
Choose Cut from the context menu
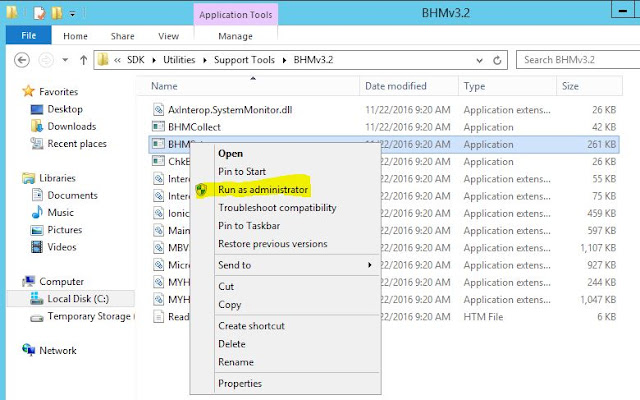pos(226,286)
